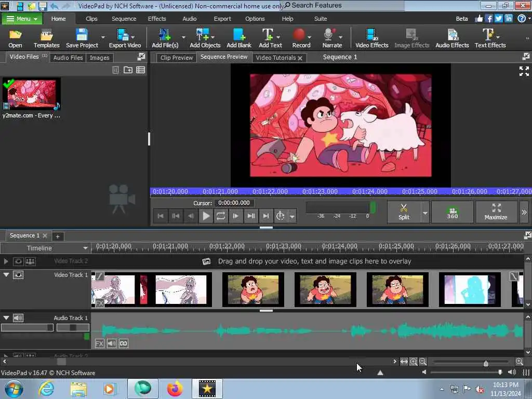Open the Timeline mode dropdown

point(85,248)
